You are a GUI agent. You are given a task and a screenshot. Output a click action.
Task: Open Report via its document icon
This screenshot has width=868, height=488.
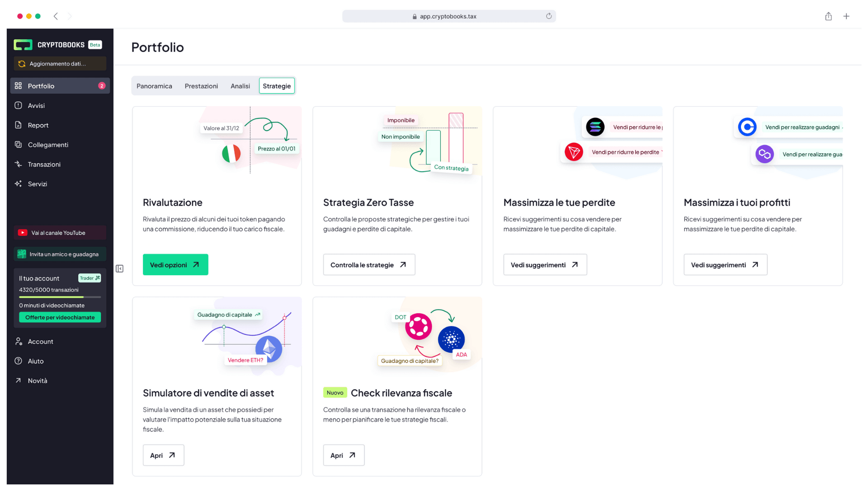[18, 125]
